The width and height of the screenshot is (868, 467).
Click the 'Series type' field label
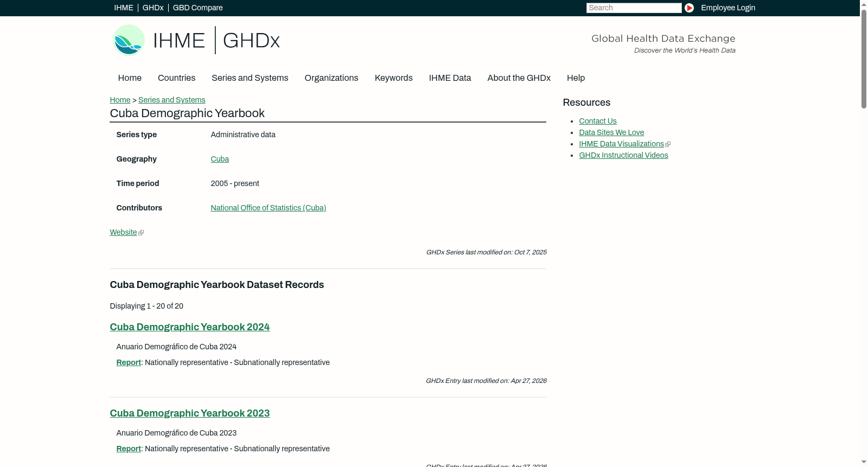pos(136,135)
